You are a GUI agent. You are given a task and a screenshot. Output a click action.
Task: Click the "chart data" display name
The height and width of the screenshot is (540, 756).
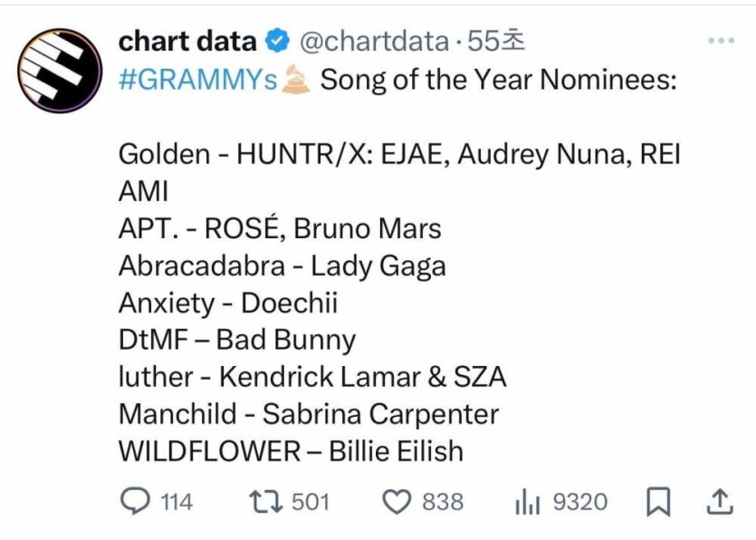coord(187,41)
